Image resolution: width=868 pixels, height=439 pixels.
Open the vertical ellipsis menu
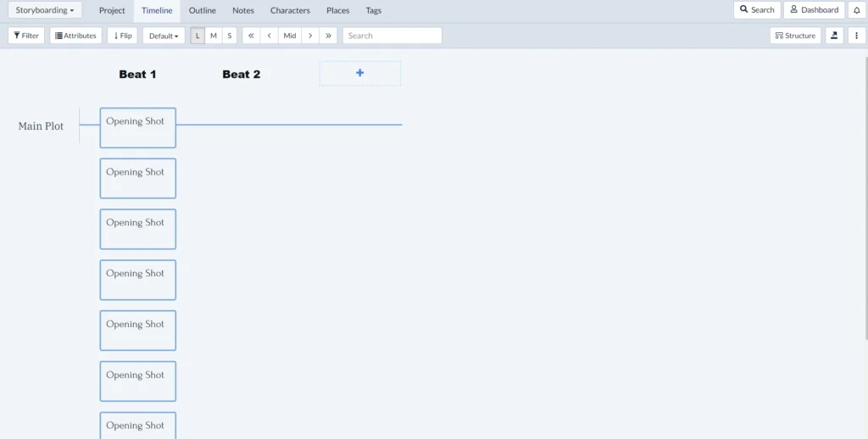[856, 36]
